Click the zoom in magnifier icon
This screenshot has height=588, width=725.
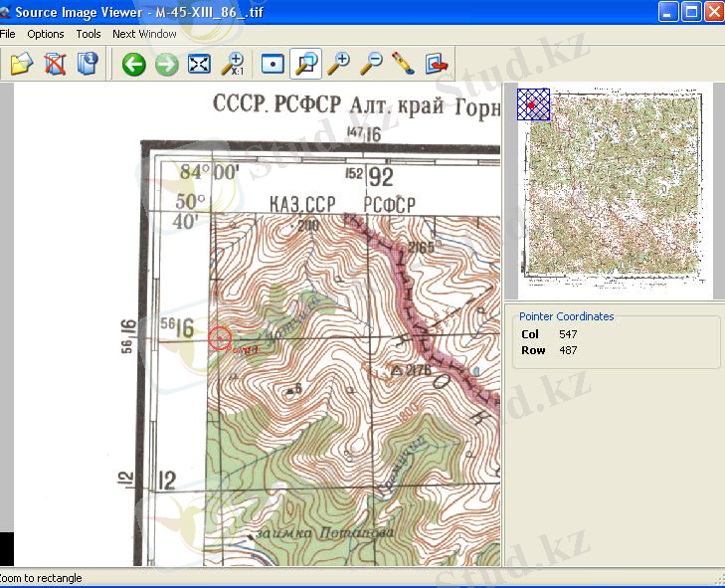pos(339,65)
